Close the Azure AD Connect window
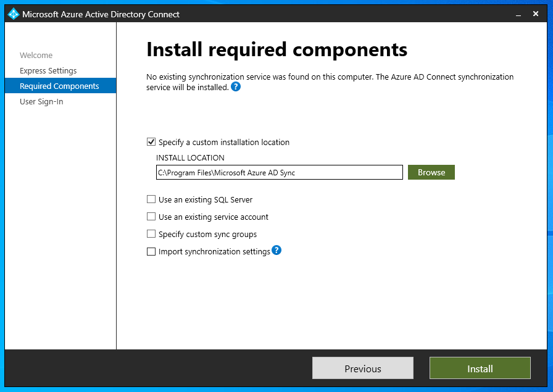 tap(536, 14)
